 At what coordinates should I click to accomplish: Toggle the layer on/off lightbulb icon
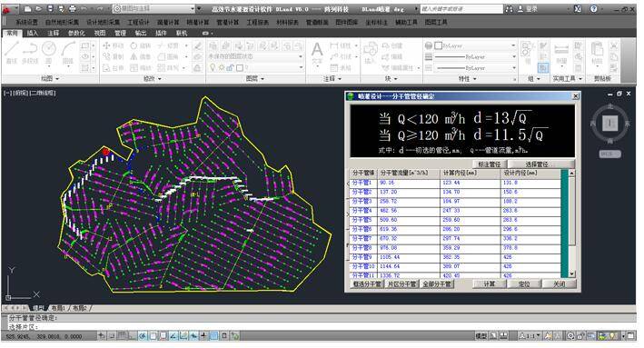pyautogui.click(x=213, y=67)
